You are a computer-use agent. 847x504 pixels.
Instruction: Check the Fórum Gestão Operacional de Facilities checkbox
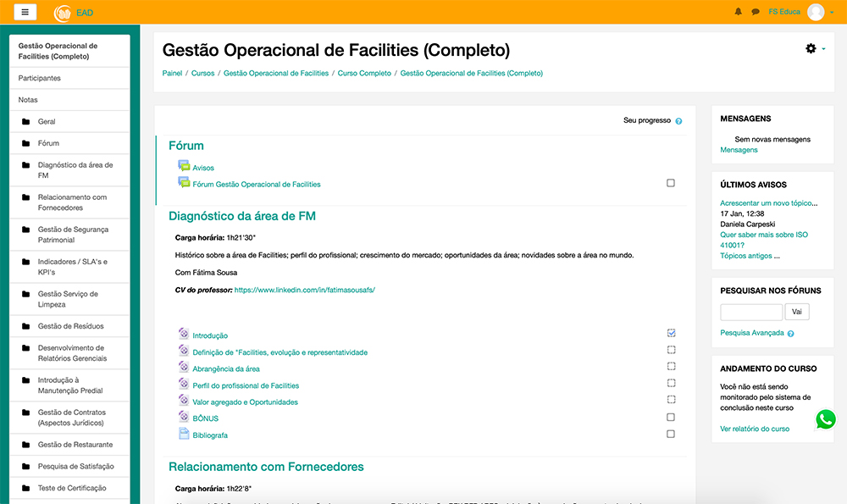pyautogui.click(x=671, y=182)
